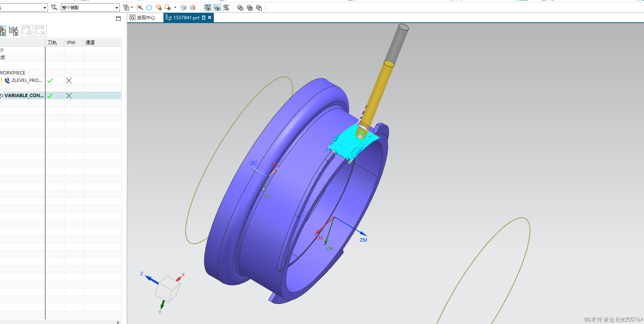
Task: Click the gray tool holder cylinder
Action: point(397,45)
